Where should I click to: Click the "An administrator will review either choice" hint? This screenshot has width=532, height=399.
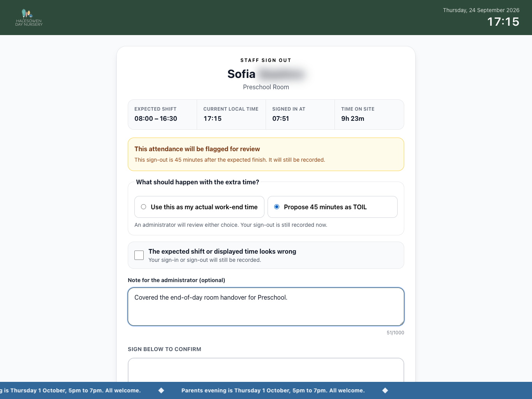(x=231, y=225)
